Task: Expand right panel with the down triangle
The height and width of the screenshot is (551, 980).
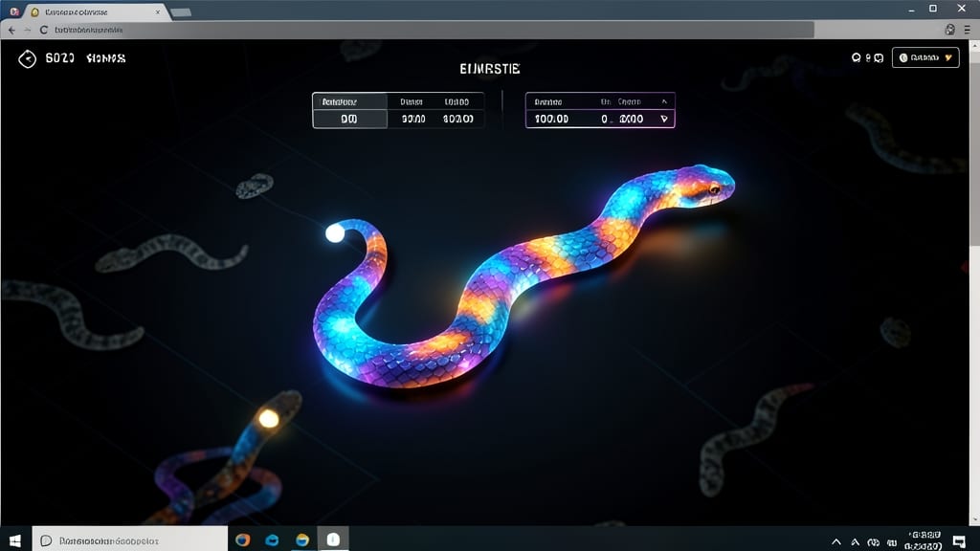Action: [664, 119]
